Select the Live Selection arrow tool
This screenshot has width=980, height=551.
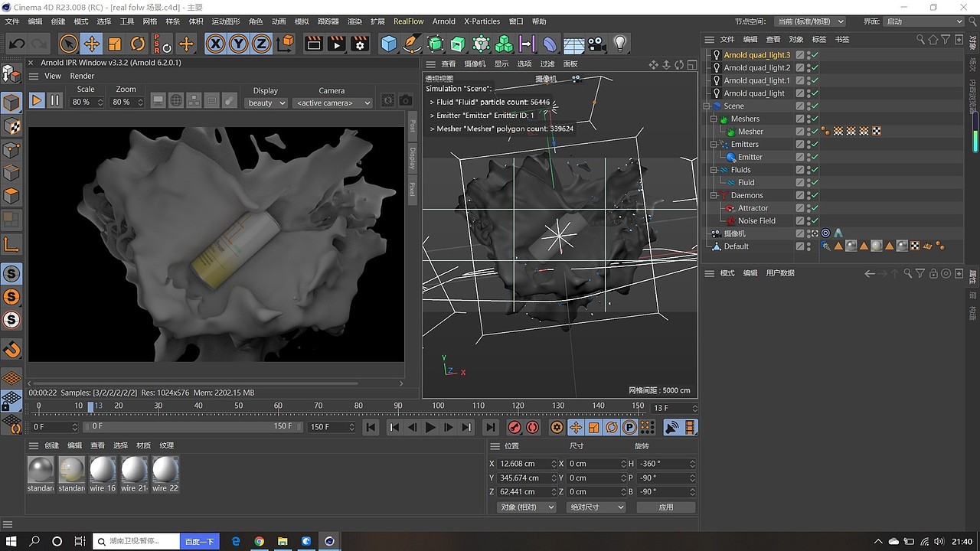pyautogui.click(x=68, y=44)
